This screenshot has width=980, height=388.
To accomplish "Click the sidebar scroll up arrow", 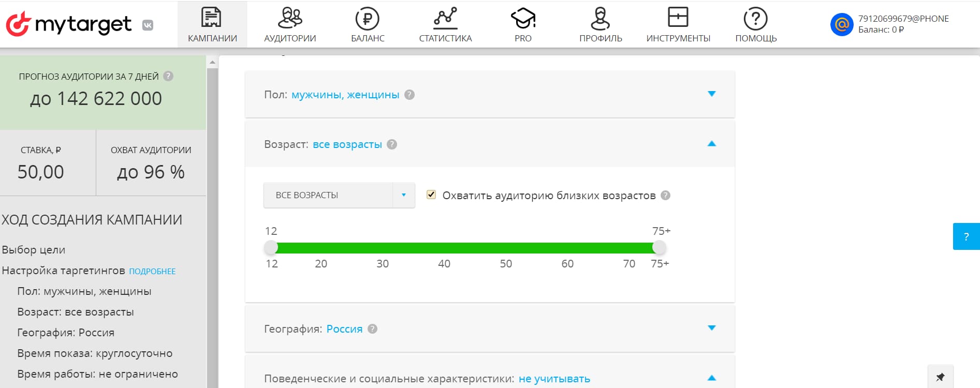I will [x=212, y=62].
